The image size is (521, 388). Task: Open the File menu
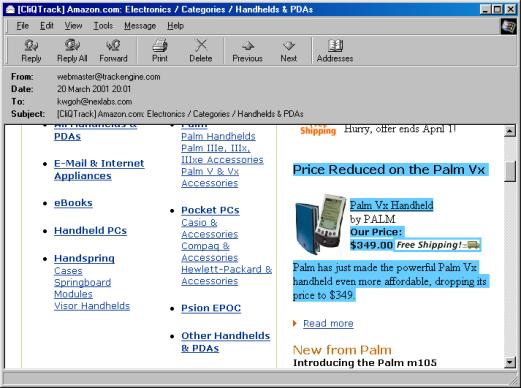click(23, 26)
